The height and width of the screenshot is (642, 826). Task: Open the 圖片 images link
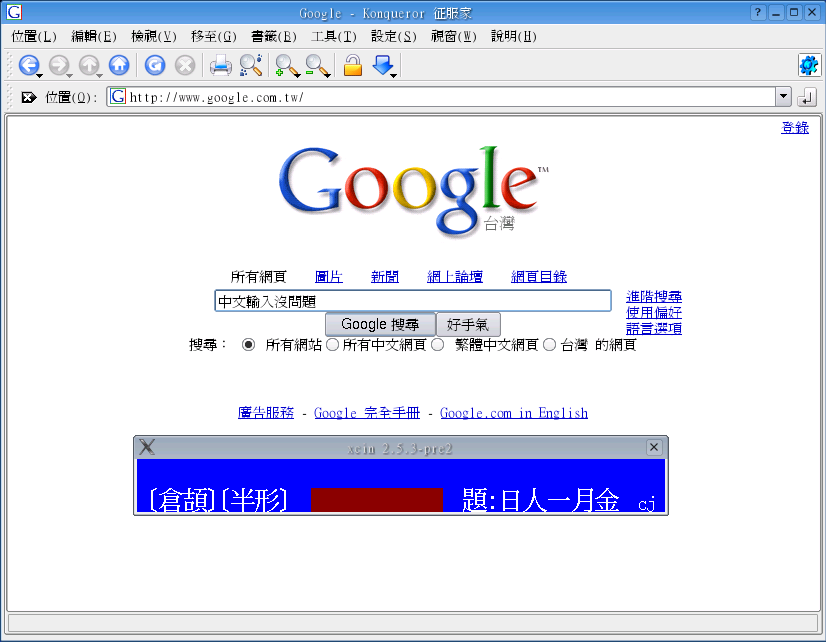click(x=328, y=277)
